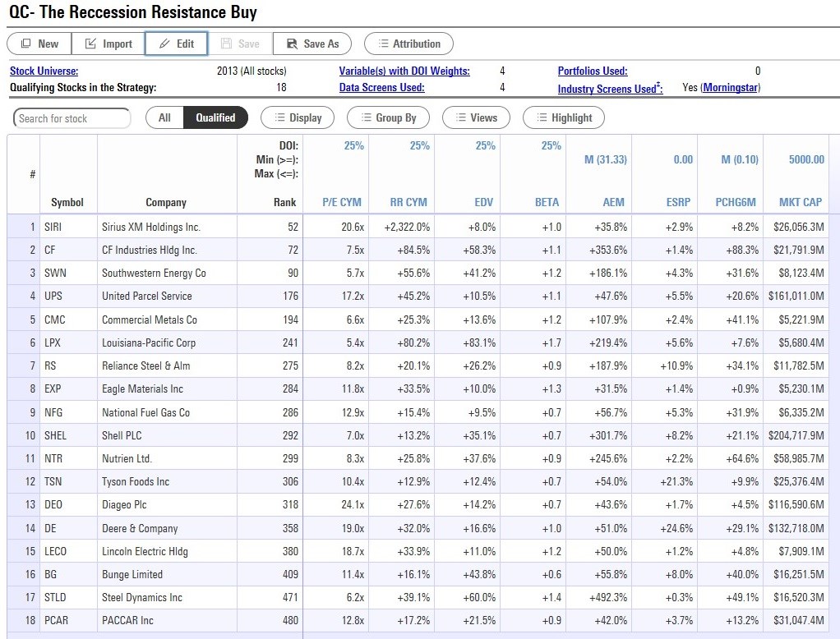Open the Stock Universe link
The width and height of the screenshot is (840, 639).
point(44,71)
